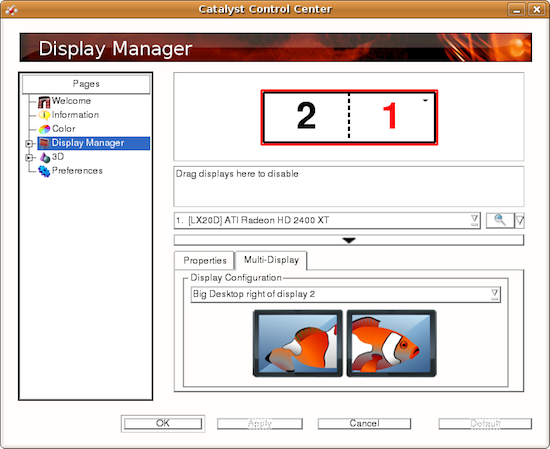
Task: Expand the 3D tree node
Action: 29,158
